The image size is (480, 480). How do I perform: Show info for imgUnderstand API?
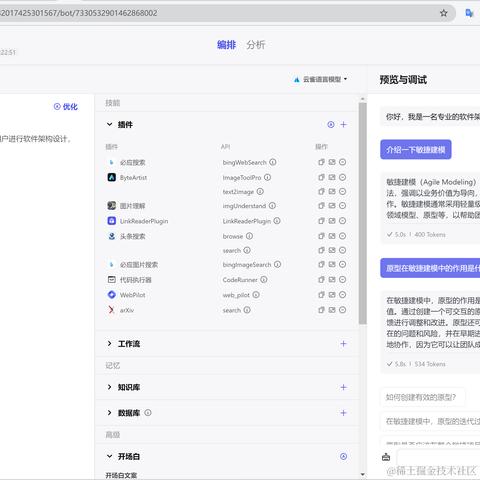coord(272,206)
